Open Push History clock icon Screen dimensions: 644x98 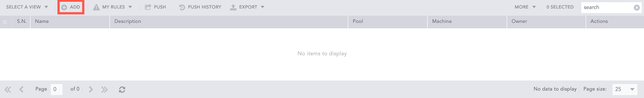coord(182,7)
